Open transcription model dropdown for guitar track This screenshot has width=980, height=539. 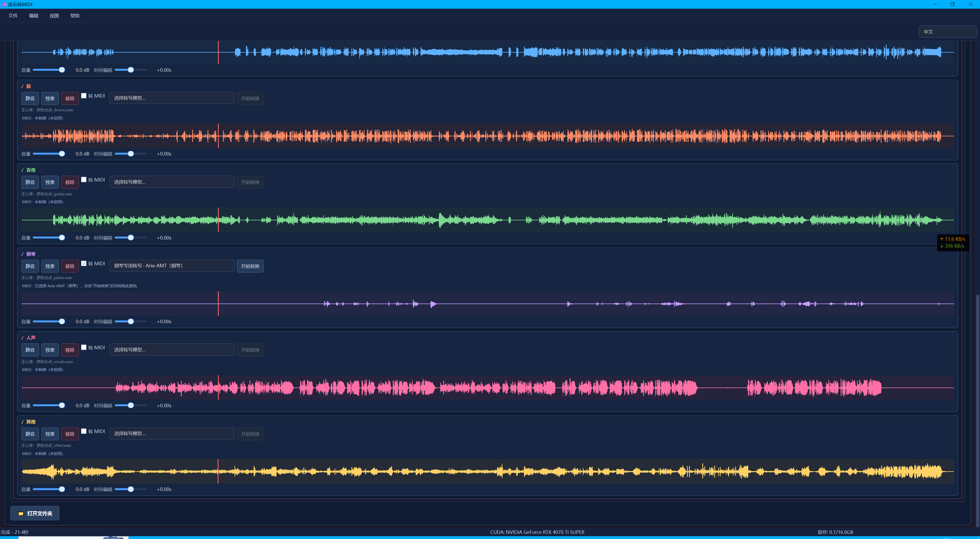tap(172, 182)
